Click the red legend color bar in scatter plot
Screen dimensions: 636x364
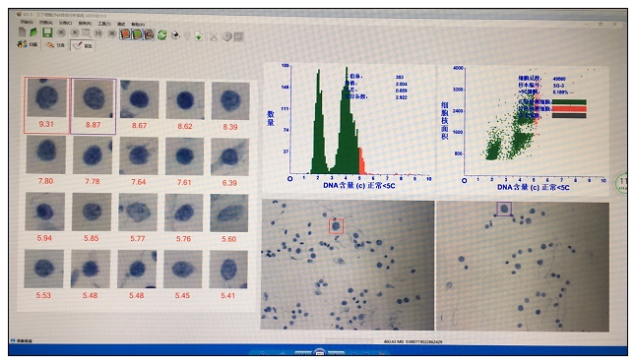tap(569, 108)
